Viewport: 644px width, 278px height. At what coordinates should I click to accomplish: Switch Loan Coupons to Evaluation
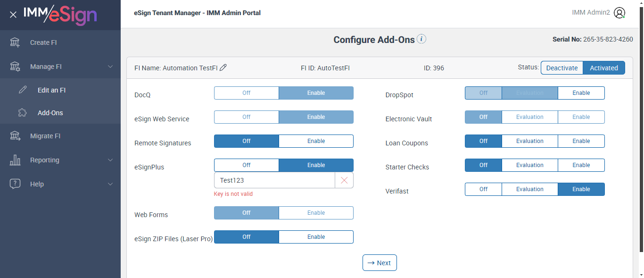point(529,141)
